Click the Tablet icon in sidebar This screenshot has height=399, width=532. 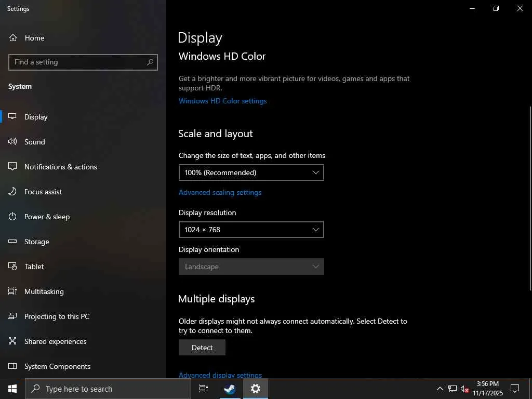[x=12, y=267]
